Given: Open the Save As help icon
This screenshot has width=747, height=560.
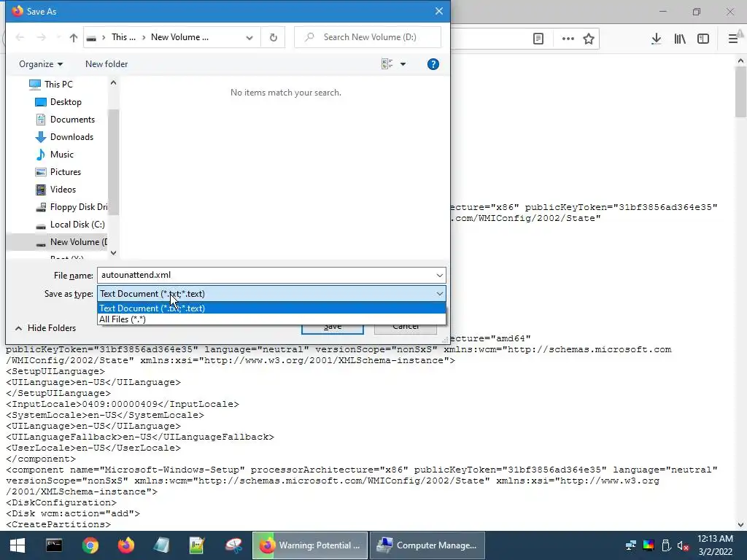Looking at the screenshot, I should point(433,64).
